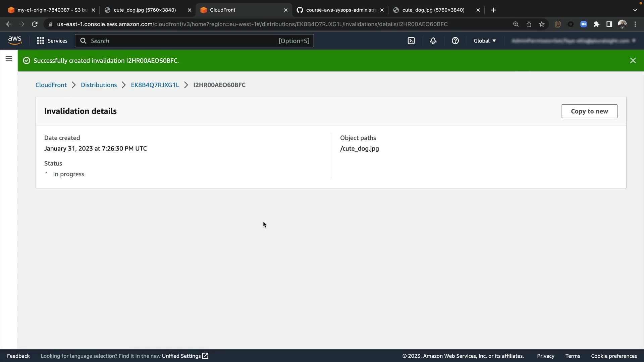Open the browser extensions puzzle icon
644x362 pixels.
596,24
